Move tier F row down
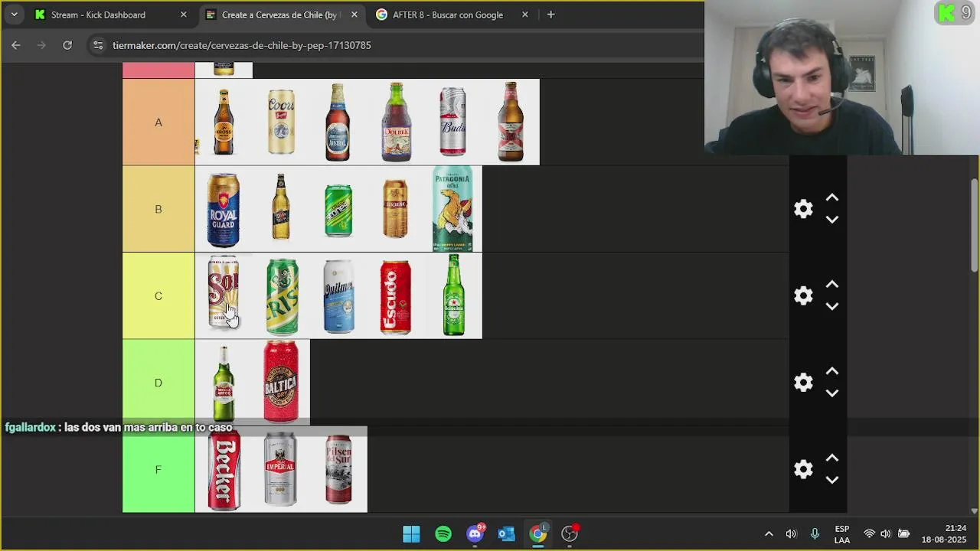 [832, 480]
